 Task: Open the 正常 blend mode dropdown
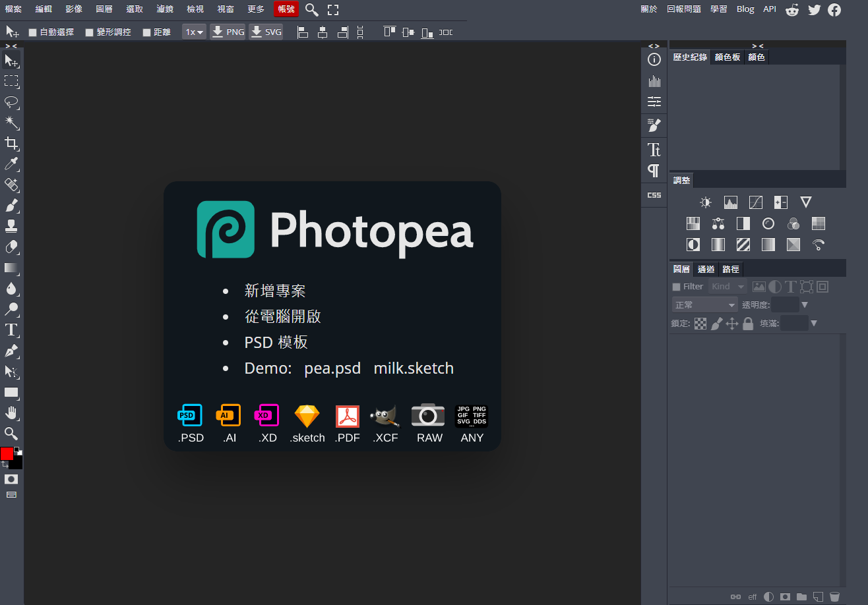point(705,305)
